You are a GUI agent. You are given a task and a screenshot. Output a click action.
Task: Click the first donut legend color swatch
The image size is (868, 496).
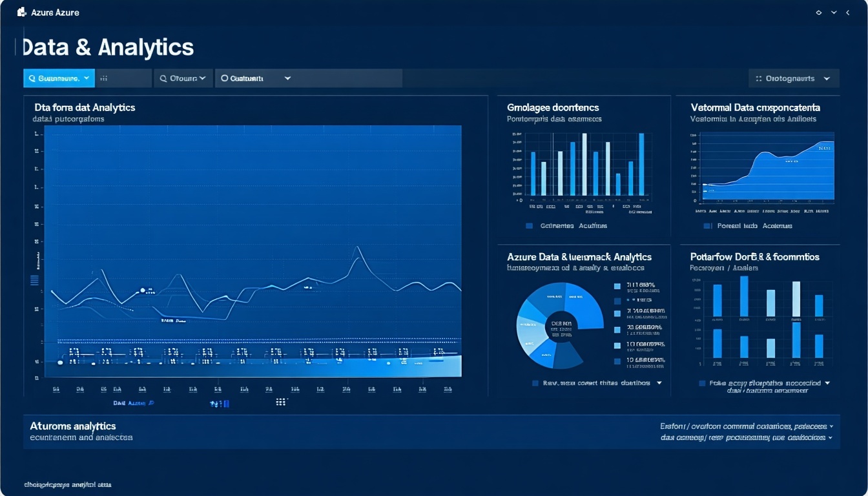(x=617, y=285)
